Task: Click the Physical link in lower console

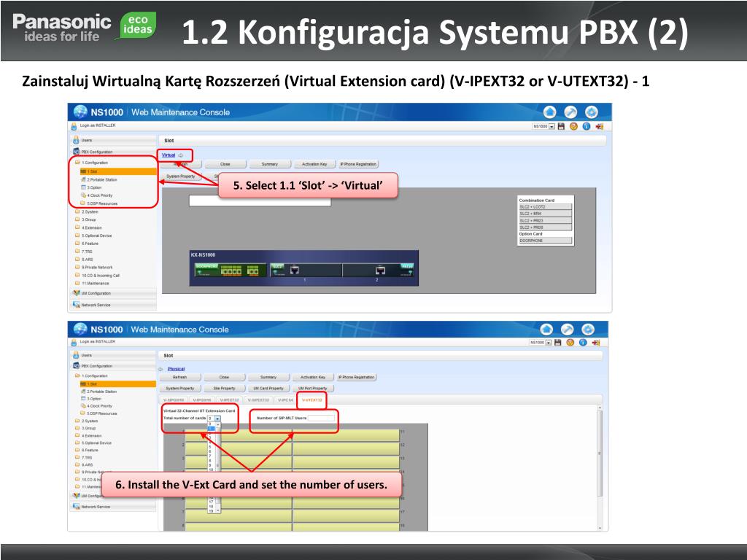Action: click(x=176, y=369)
